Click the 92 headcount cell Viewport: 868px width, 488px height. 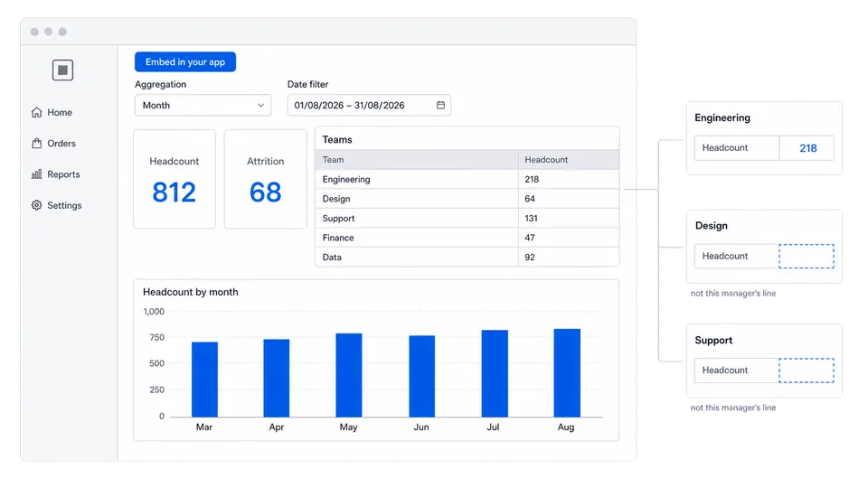coord(569,257)
